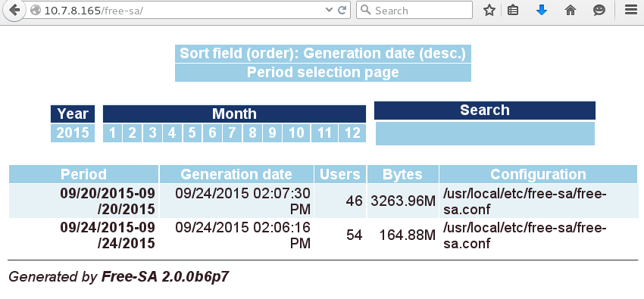This screenshot has height=299, width=644.
Task: Open the hamburger menu icon
Action: pos(631,11)
